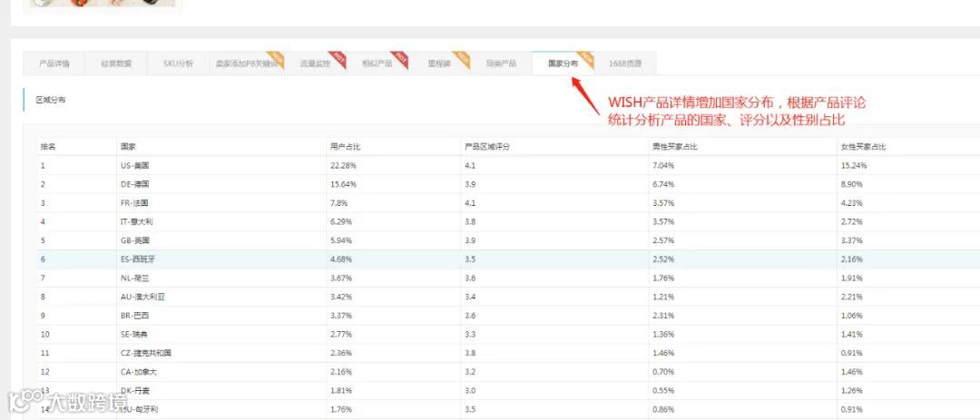
Task: Select the IT-意大利 country cell
Action: tap(138, 222)
